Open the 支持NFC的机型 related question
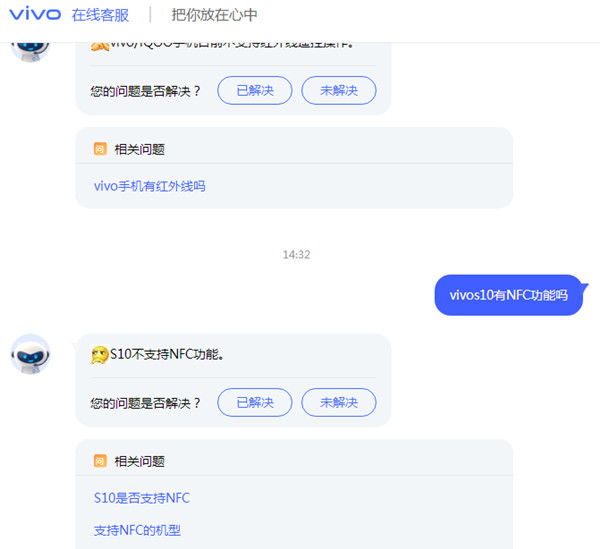 [x=137, y=530]
